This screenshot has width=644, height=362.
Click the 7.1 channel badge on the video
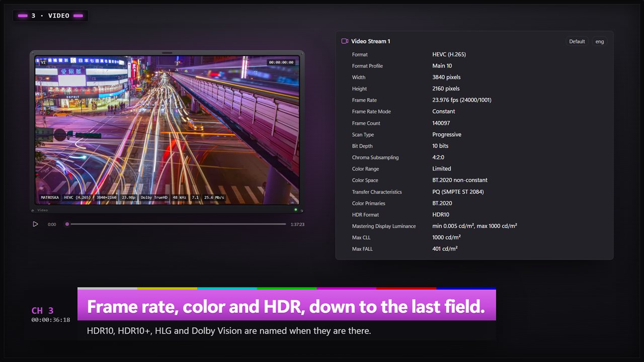click(195, 198)
